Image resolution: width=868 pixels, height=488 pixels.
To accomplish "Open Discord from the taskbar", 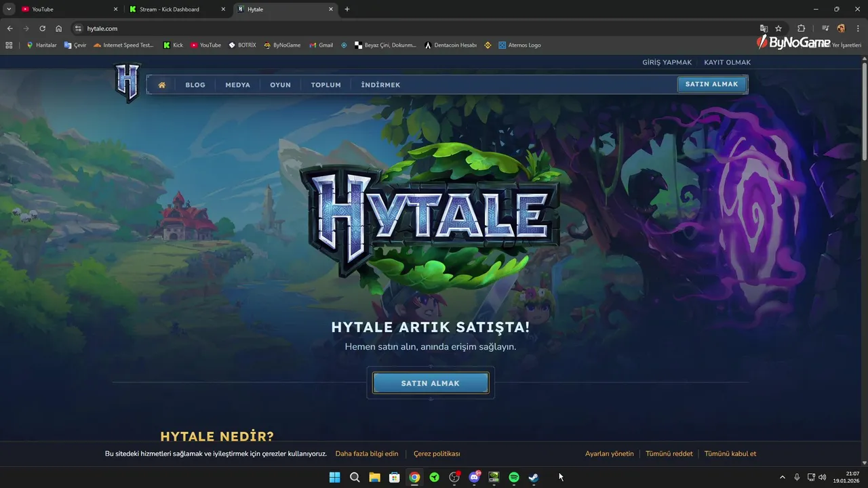I will pos(474,477).
